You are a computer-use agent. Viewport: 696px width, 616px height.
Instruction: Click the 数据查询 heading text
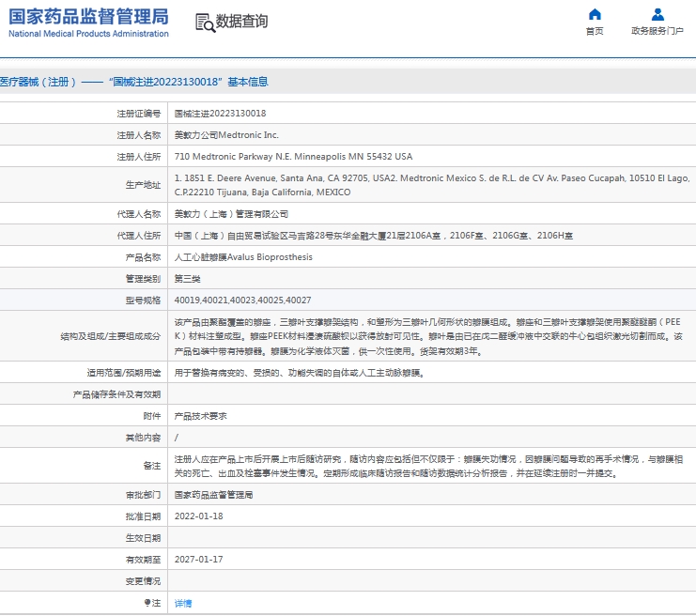241,21
